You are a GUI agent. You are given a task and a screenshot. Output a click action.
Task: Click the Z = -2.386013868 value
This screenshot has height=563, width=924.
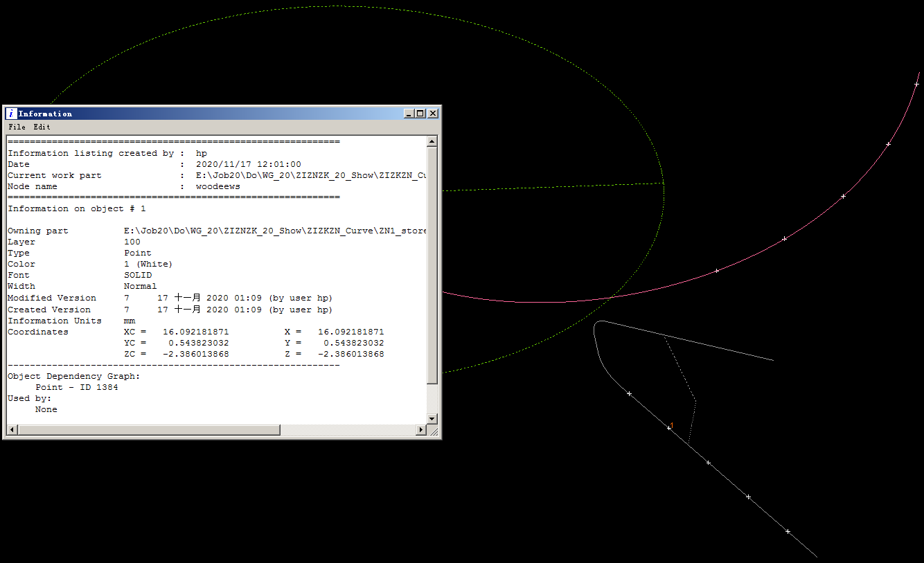[351, 354]
